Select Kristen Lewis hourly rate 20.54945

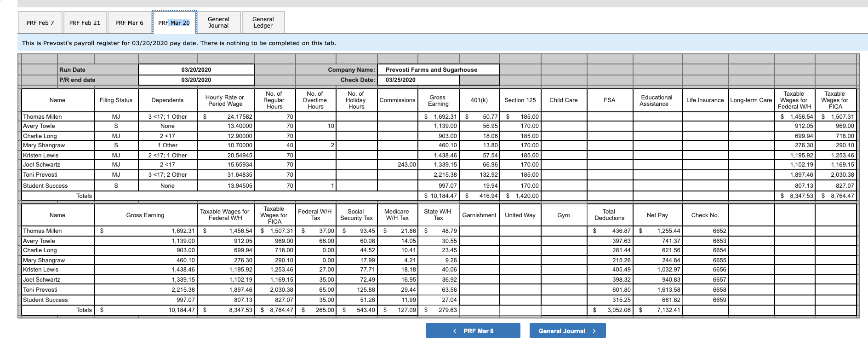pos(225,155)
